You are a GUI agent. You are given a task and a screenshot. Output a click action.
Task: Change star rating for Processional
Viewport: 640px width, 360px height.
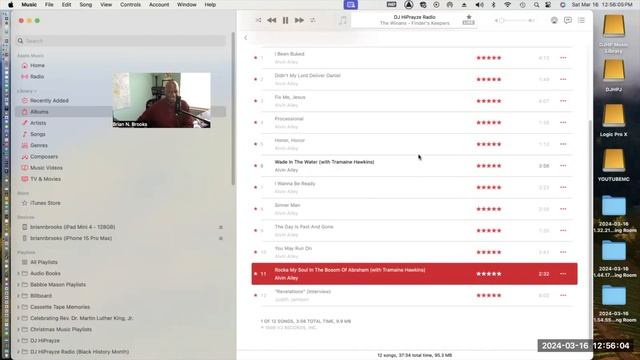tap(489, 122)
